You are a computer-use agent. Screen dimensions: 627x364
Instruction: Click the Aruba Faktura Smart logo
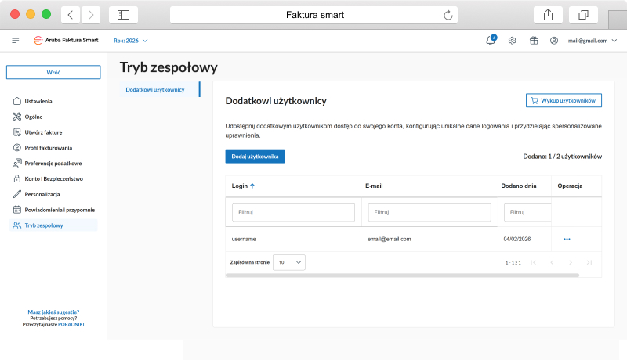point(66,41)
